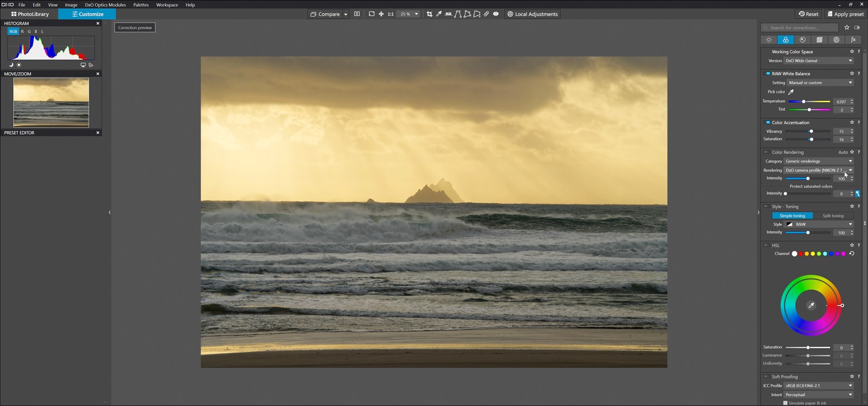868x406 pixels.
Task: Click the Compare button
Action: [x=325, y=14]
